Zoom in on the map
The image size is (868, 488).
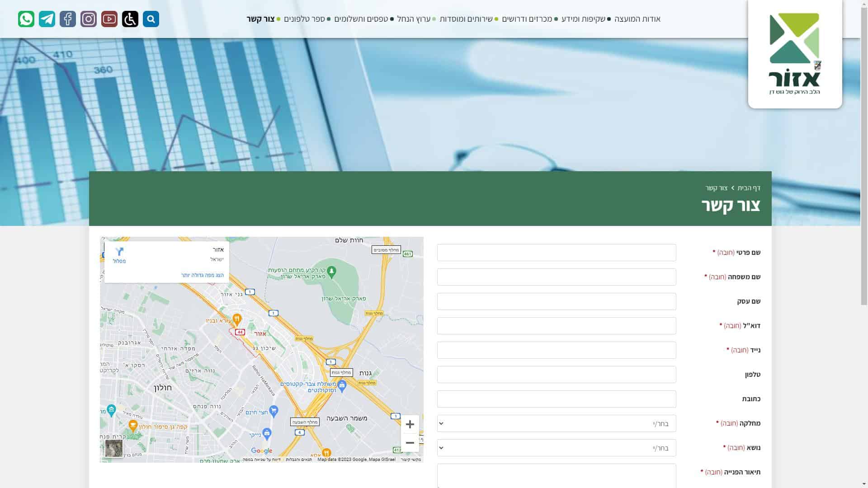click(410, 424)
